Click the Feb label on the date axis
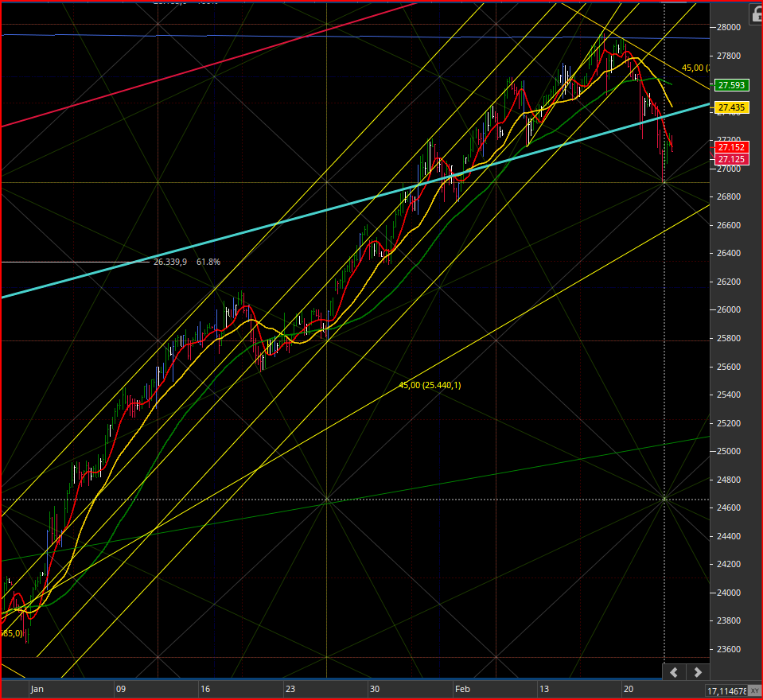The image size is (763, 700). [x=462, y=689]
